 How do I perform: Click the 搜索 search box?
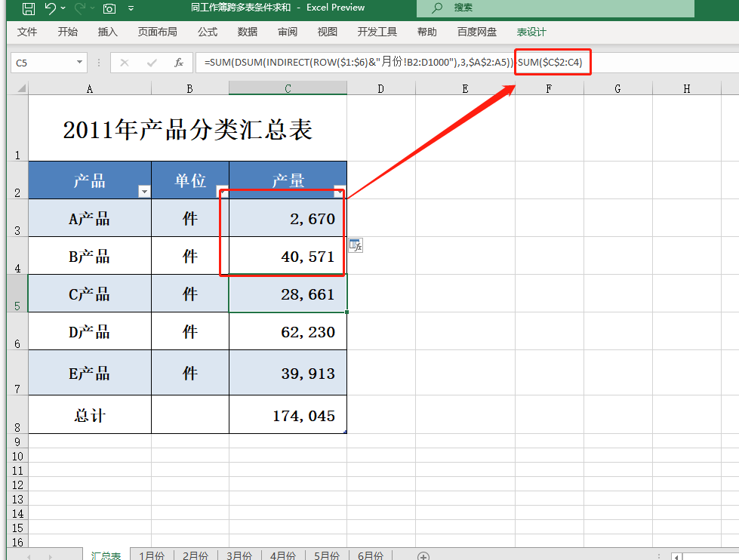pyautogui.click(x=555, y=8)
